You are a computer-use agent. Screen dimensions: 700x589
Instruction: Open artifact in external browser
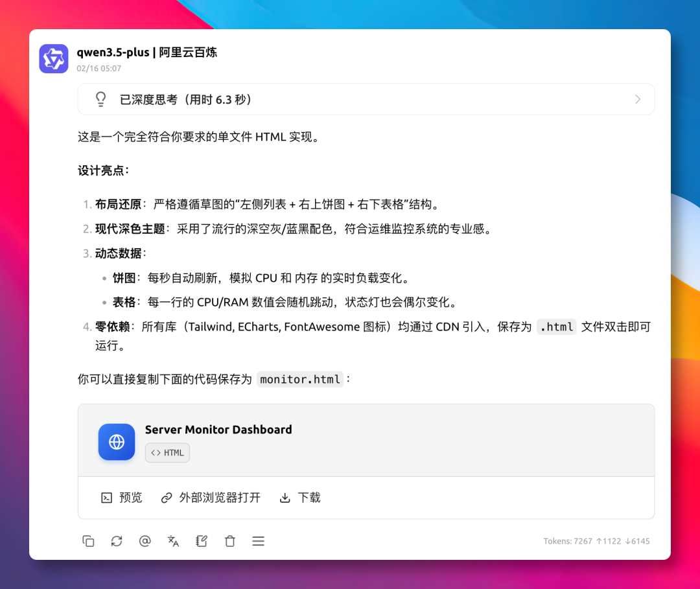coord(211,498)
